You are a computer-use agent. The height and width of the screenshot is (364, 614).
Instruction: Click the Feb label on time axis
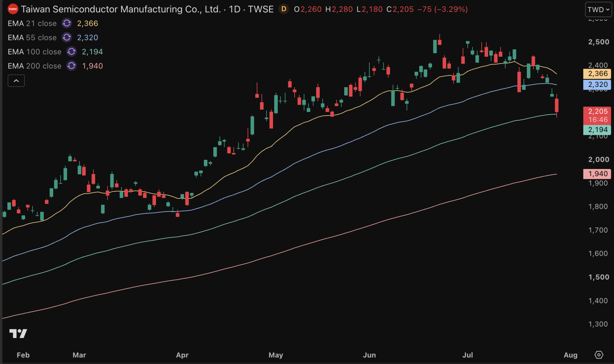[x=23, y=355]
